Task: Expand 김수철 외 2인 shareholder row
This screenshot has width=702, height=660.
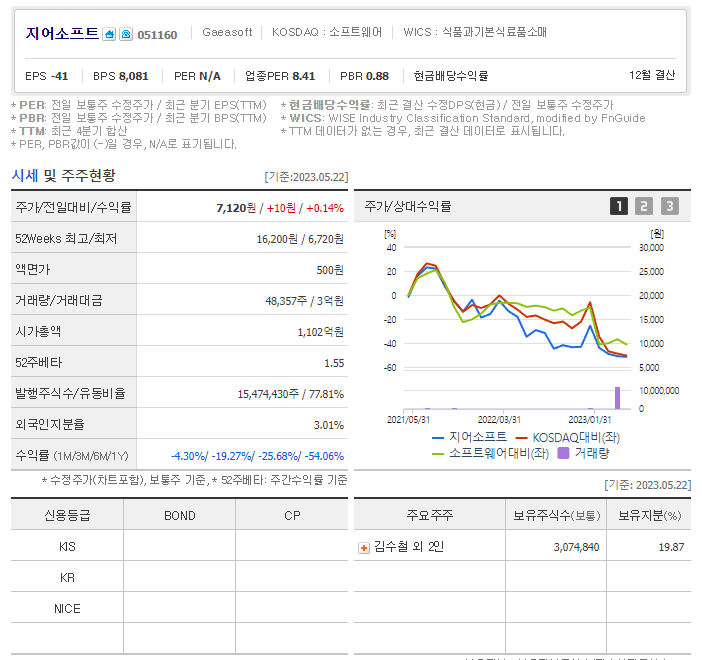Action: (x=364, y=548)
